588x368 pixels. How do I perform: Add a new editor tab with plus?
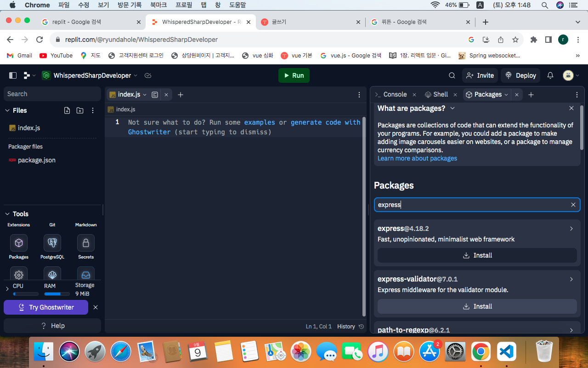(181, 95)
